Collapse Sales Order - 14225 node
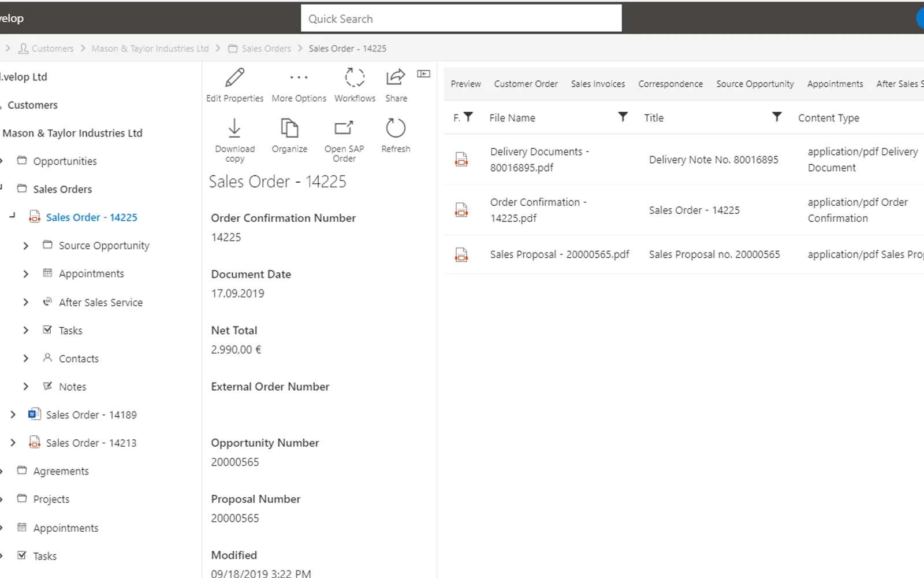The height and width of the screenshot is (578, 924). click(12, 215)
